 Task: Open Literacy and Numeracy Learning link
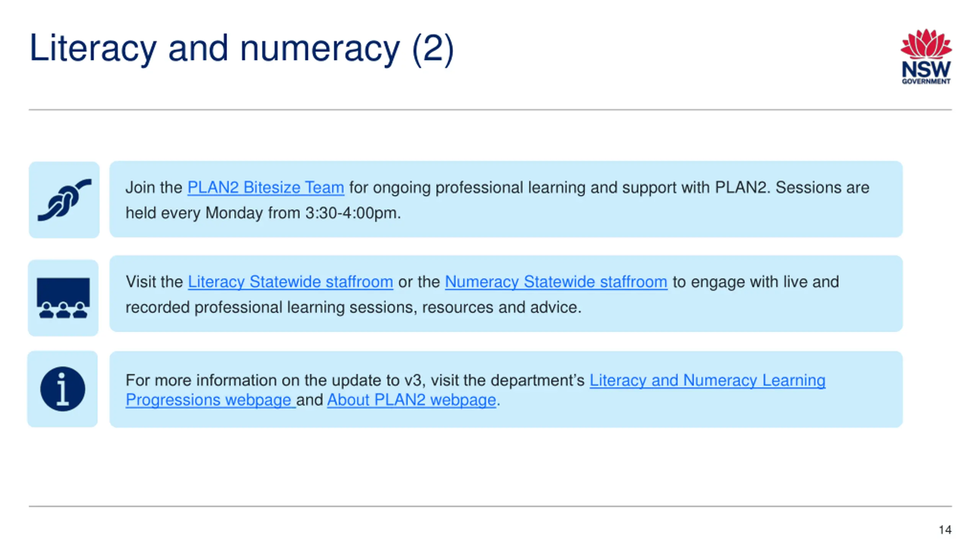(707, 380)
